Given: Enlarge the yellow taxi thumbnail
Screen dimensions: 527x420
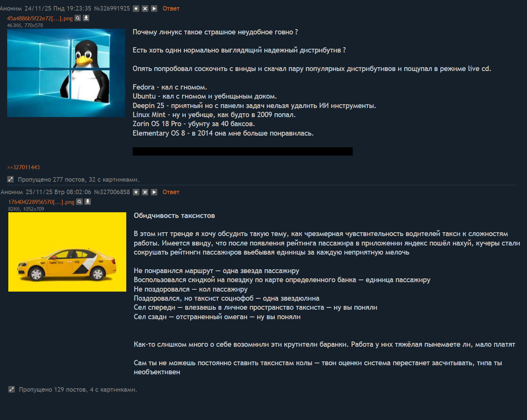Looking at the screenshot, I should click(67, 252).
